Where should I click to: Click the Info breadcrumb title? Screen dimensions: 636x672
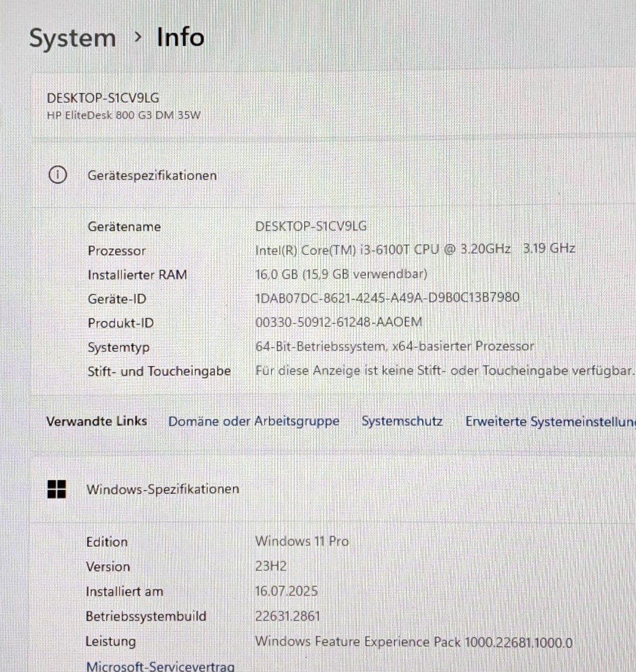tap(180, 38)
